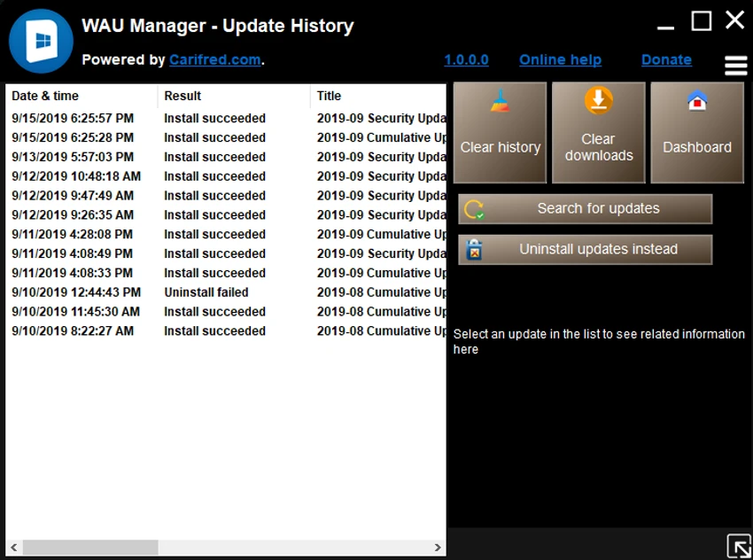
Task: Select the row 9/11/2019 4:08:33 PM
Action: point(226,273)
